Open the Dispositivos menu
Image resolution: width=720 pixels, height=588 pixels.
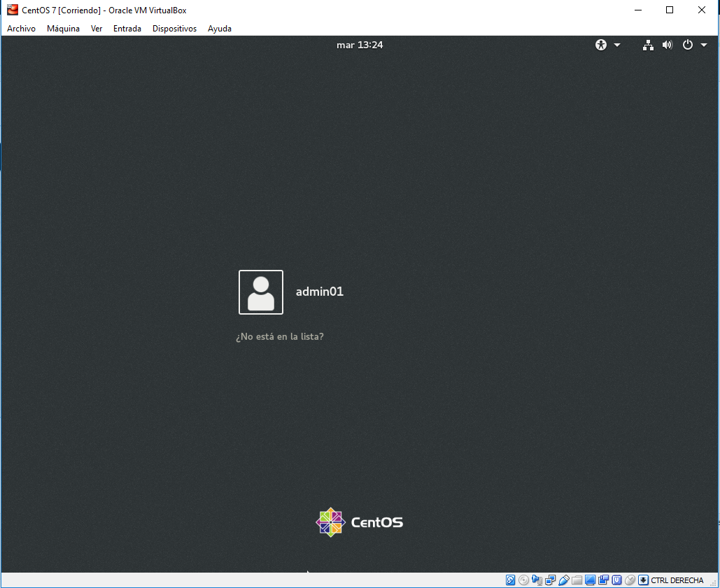pyautogui.click(x=174, y=29)
